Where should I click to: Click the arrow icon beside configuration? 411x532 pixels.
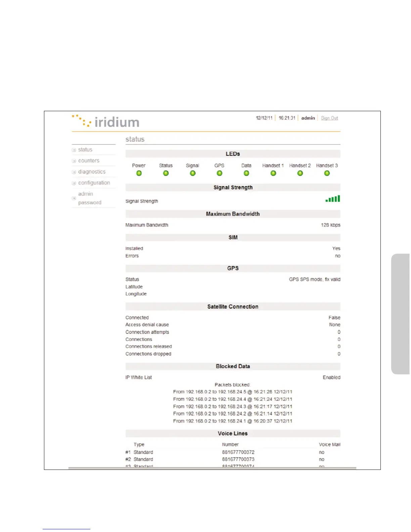[x=74, y=183]
